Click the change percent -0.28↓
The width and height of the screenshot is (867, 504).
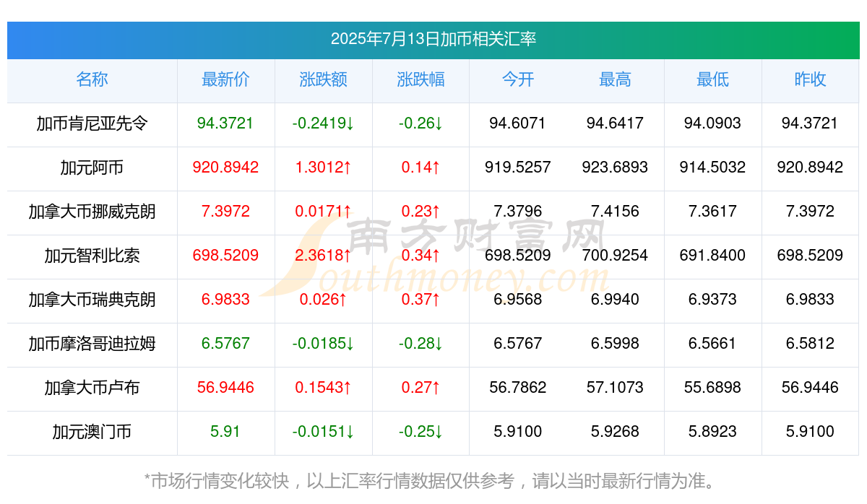tap(420, 344)
